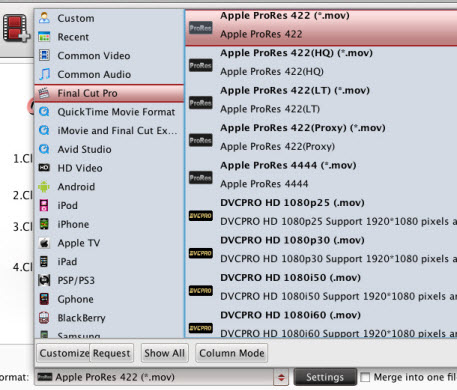Choose the Common Video category
The height and width of the screenshot is (390, 457).
click(109, 55)
